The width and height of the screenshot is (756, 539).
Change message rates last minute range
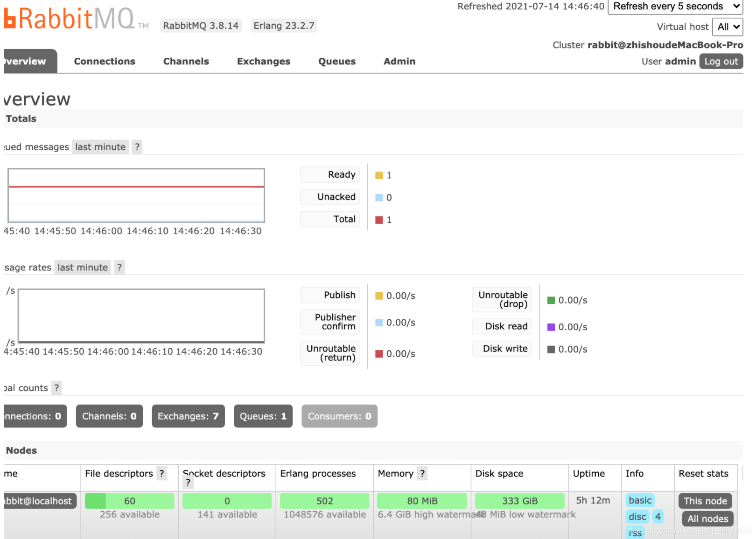(x=83, y=267)
